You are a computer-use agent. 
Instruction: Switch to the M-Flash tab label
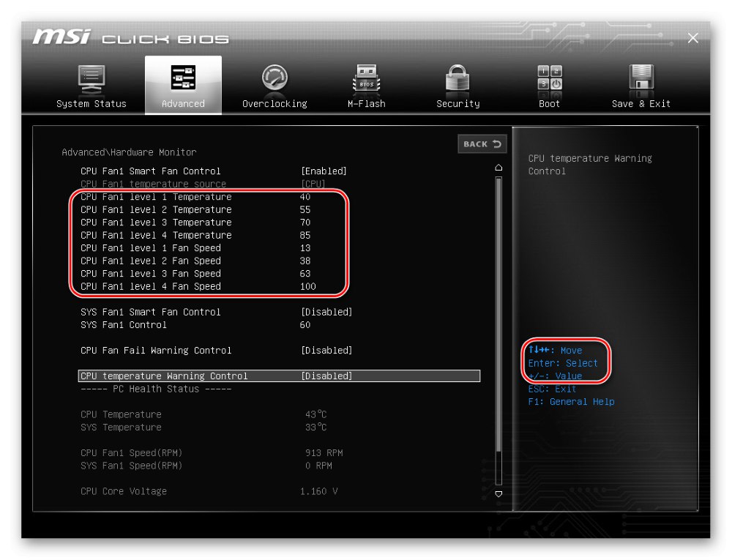367,104
